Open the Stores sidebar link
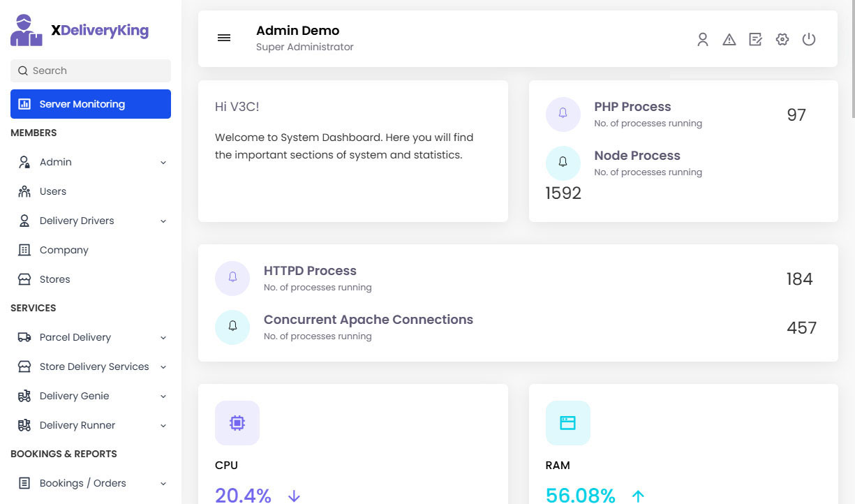855x504 pixels. [54, 279]
